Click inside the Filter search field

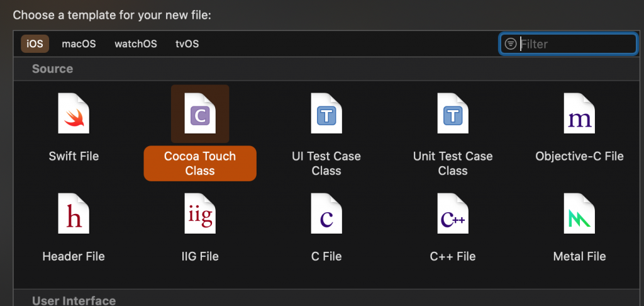pyautogui.click(x=575, y=44)
